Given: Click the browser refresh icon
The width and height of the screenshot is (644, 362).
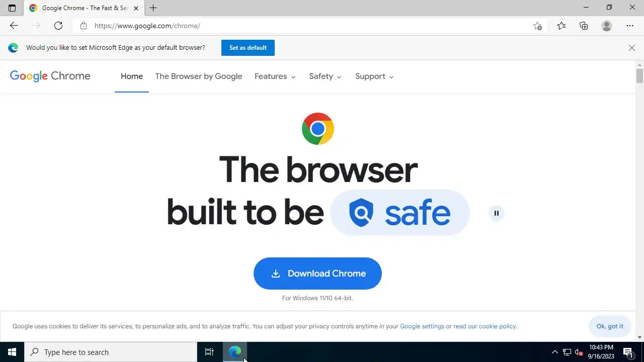Looking at the screenshot, I should pyautogui.click(x=58, y=26).
